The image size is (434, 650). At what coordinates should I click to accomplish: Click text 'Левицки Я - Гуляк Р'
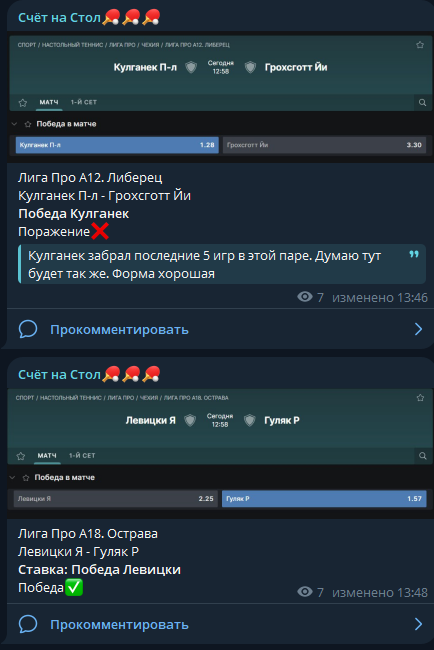click(78, 552)
